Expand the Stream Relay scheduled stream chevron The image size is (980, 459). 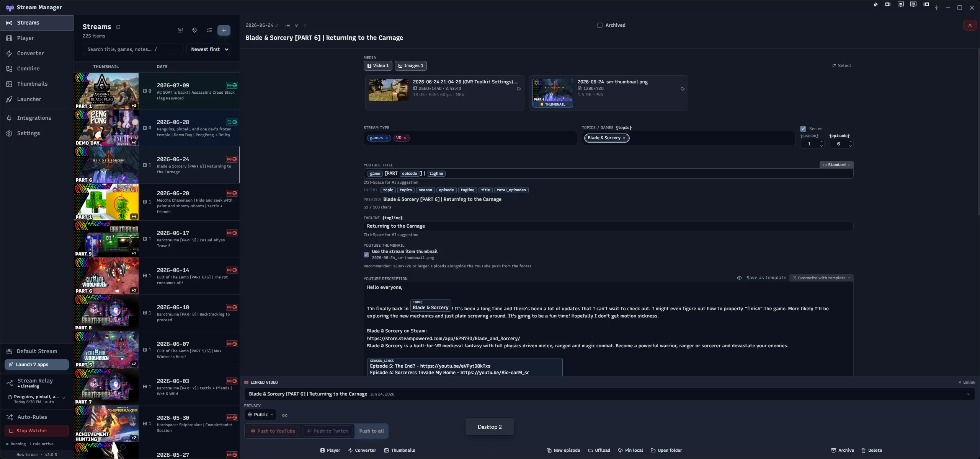point(64,398)
